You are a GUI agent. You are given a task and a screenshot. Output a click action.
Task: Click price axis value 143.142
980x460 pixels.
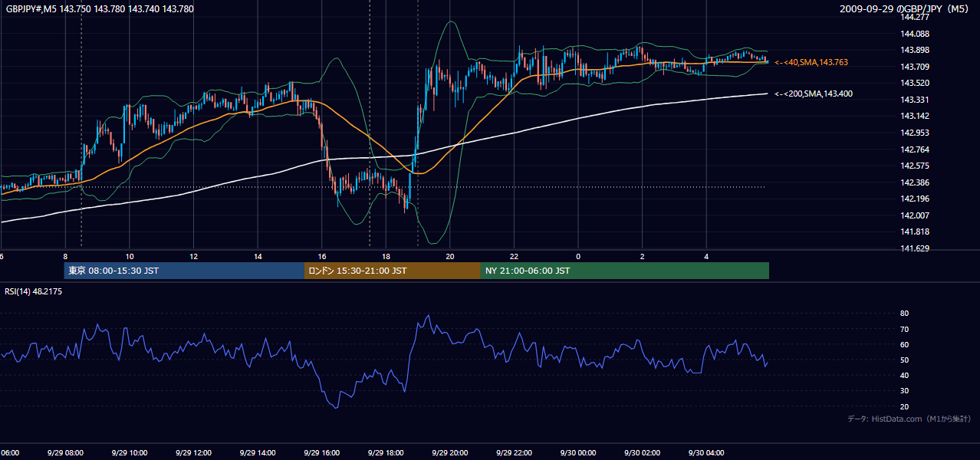pos(914,116)
